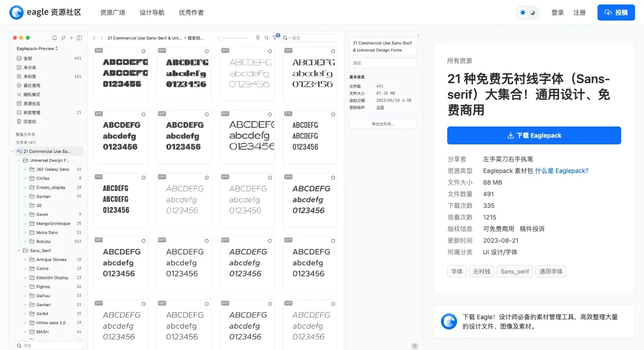The width and height of the screenshot is (644, 350).
Task: Tick selection circle on ultra-thin wide font card
Action: [x=270, y=51]
